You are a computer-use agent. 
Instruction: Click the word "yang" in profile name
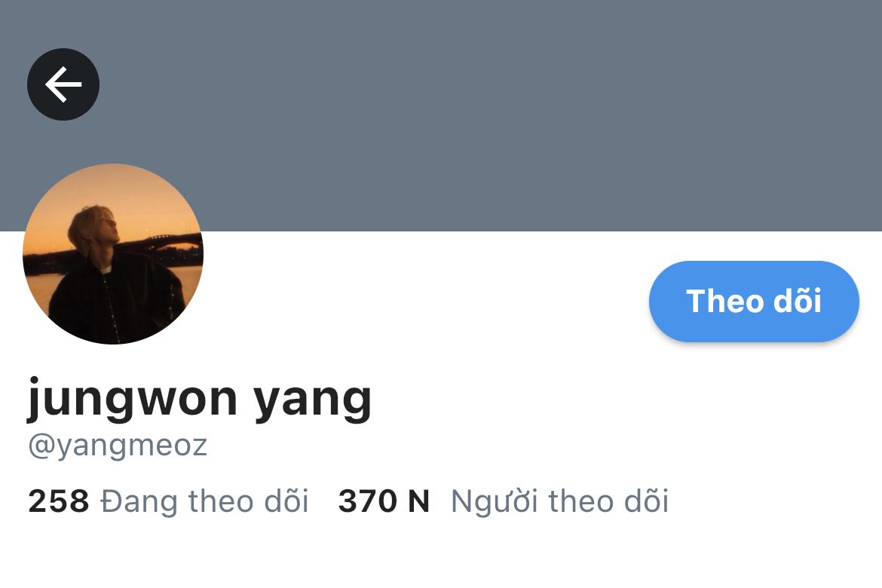tap(312, 402)
